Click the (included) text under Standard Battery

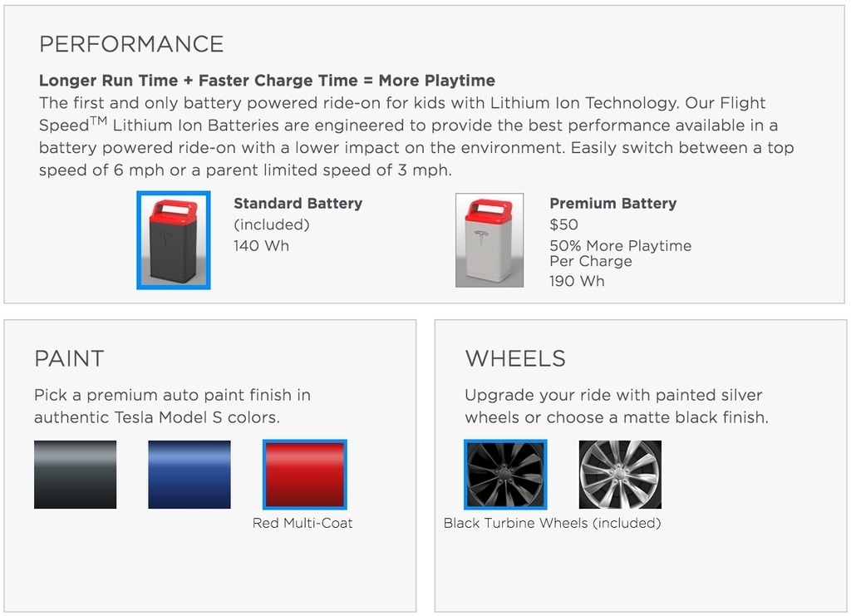[272, 224]
